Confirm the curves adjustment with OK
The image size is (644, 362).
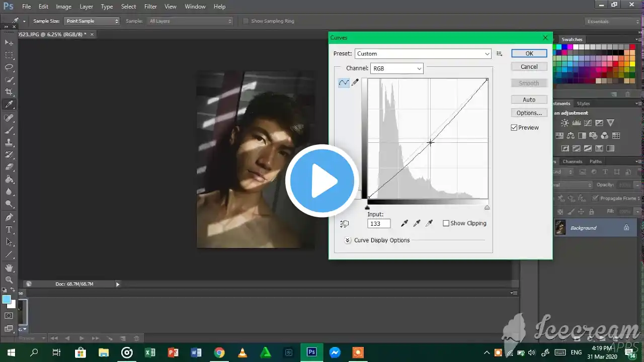pos(529,53)
